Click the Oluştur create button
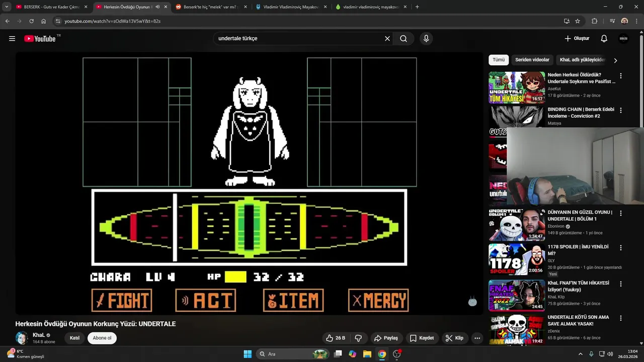Image resolution: width=644 pixels, height=362 pixels. coord(577,39)
